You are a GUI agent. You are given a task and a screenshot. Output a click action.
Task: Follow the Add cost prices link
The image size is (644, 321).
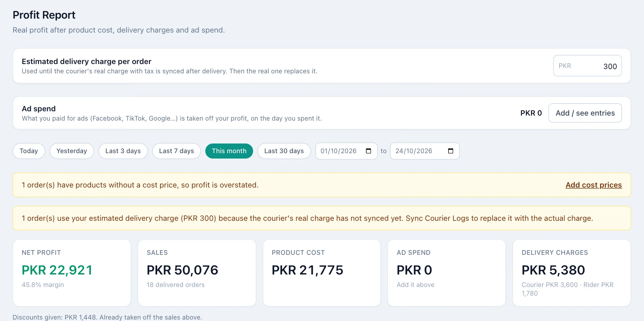pyautogui.click(x=594, y=185)
